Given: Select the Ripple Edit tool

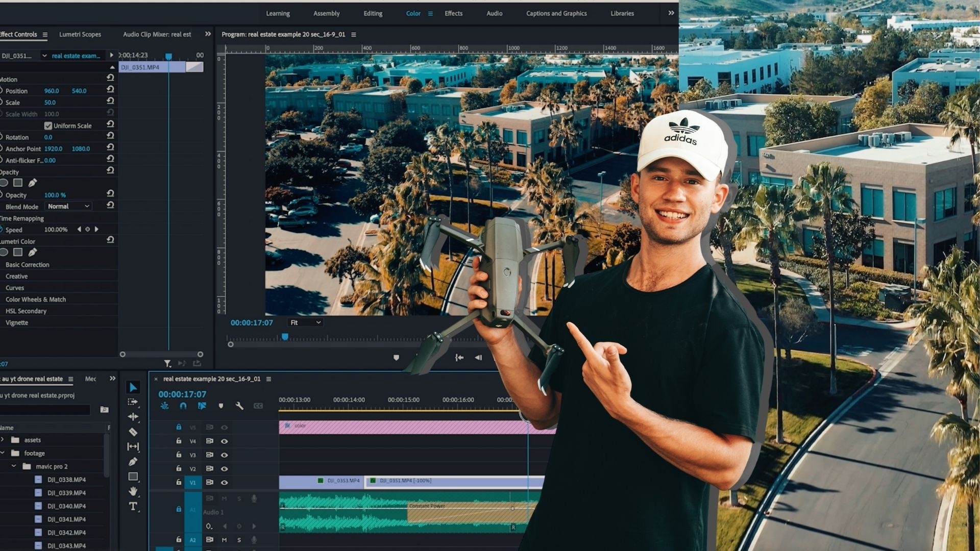Looking at the screenshot, I should tap(133, 417).
